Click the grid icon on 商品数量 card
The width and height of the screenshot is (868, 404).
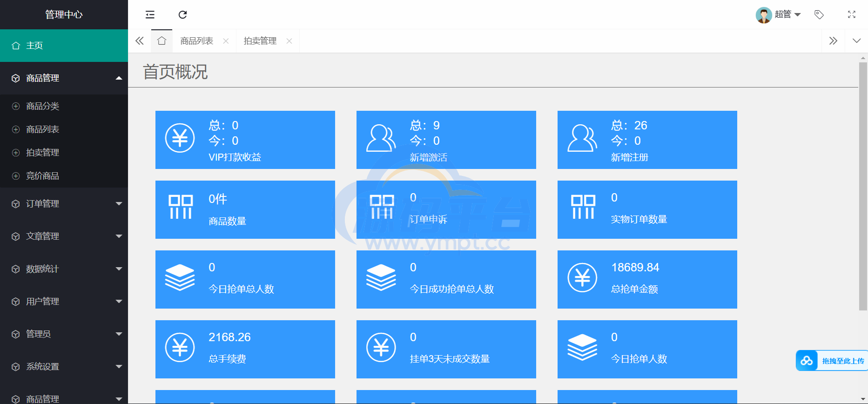pyautogui.click(x=181, y=207)
